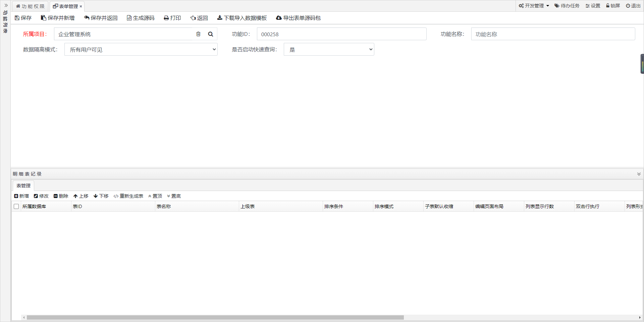Click the 返回 button to go back
The width and height of the screenshot is (644, 322).
point(199,18)
